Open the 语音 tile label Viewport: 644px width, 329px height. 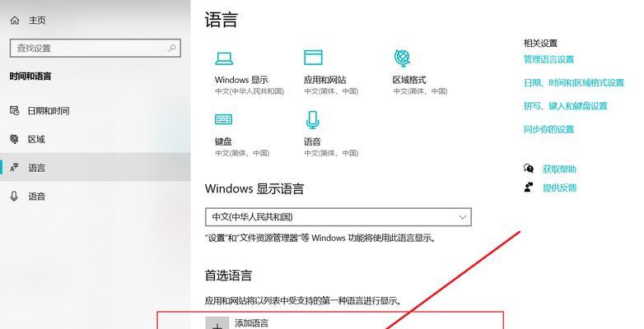click(312, 141)
